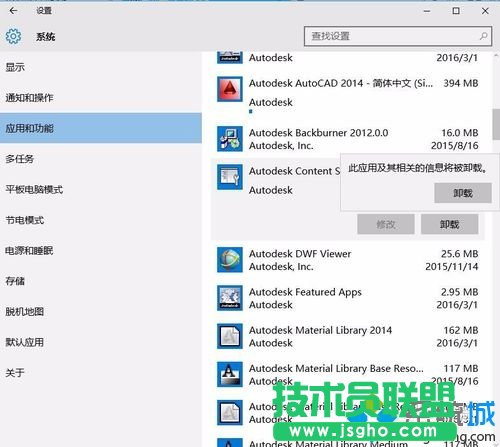Click the 25.6 MB size value
500x447 pixels.
[460, 254]
